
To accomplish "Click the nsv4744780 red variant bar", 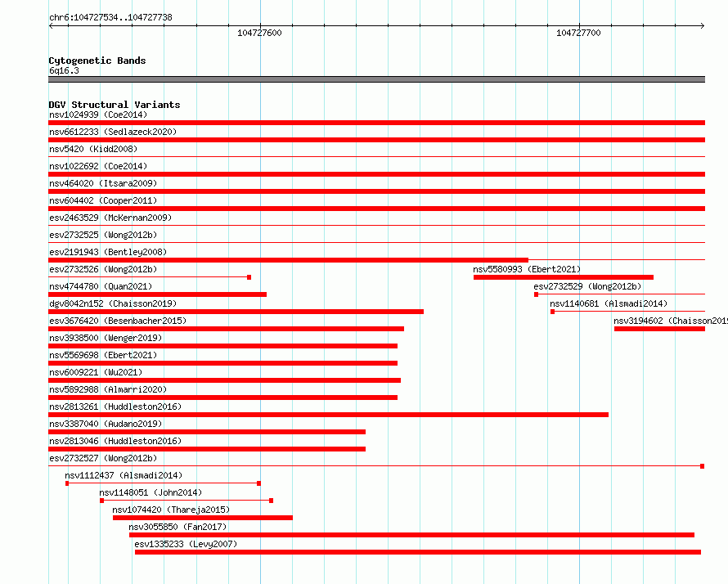I will 157,294.
